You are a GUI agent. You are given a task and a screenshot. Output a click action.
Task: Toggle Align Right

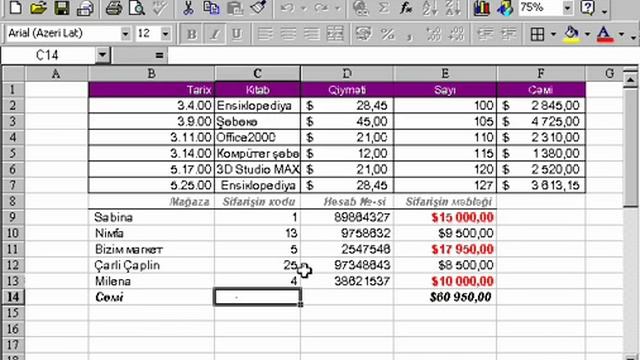(x=311, y=34)
